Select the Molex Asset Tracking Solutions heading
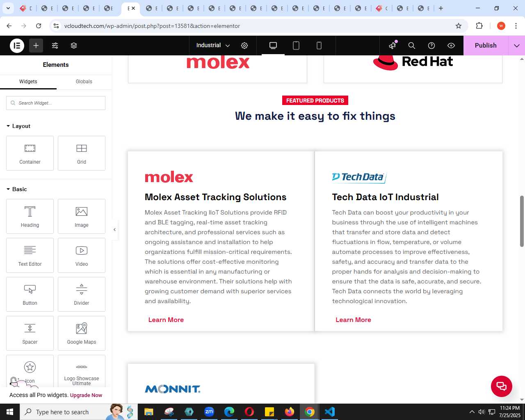 point(216,197)
